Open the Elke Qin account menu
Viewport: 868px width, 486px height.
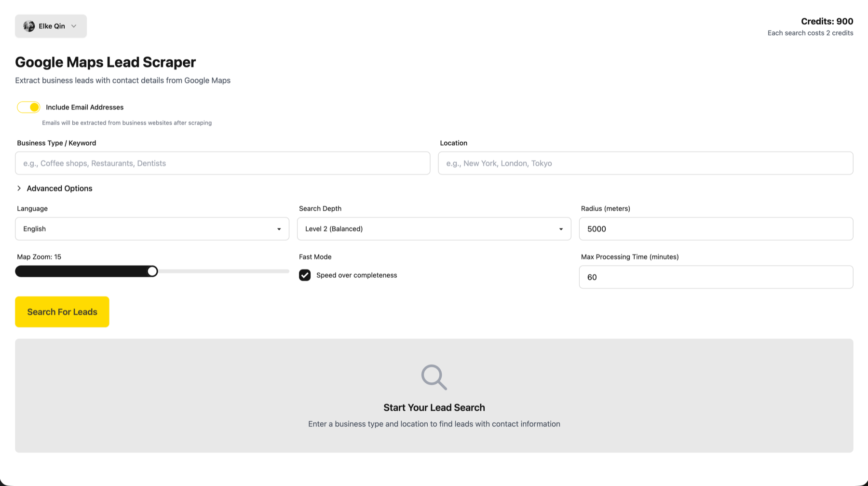click(x=51, y=26)
